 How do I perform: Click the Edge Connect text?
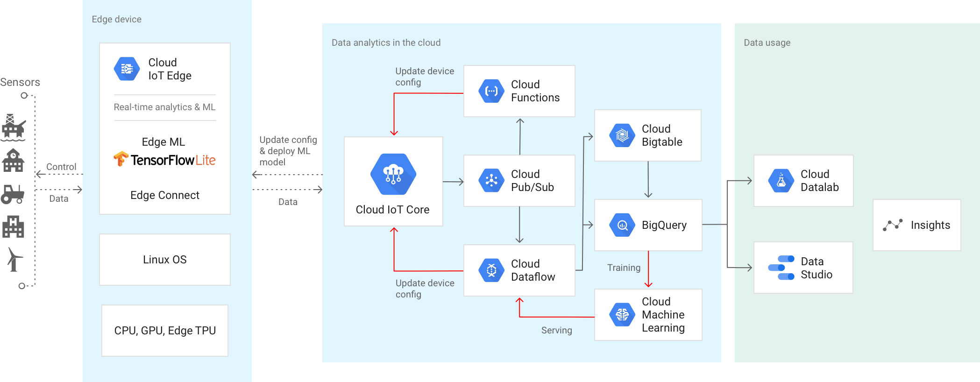coord(165,195)
